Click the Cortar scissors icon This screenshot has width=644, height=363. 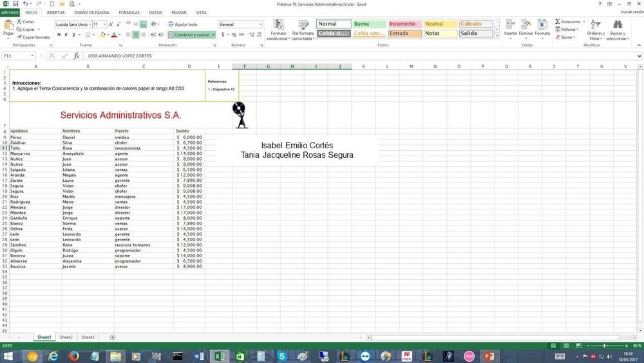19,22
